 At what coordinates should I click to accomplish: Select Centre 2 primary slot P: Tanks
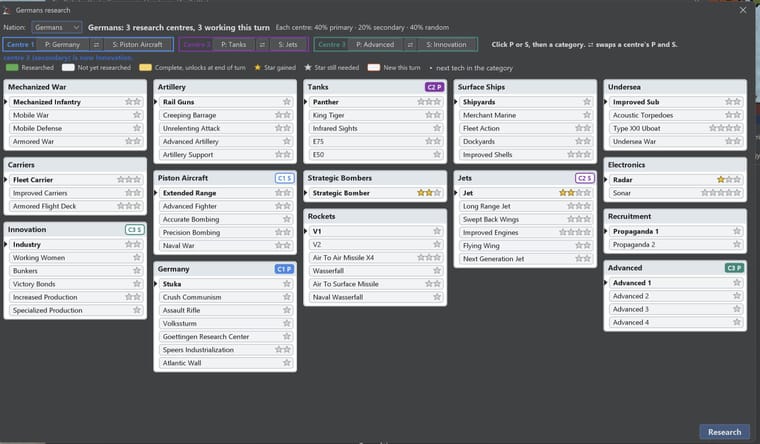coord(234,45)
